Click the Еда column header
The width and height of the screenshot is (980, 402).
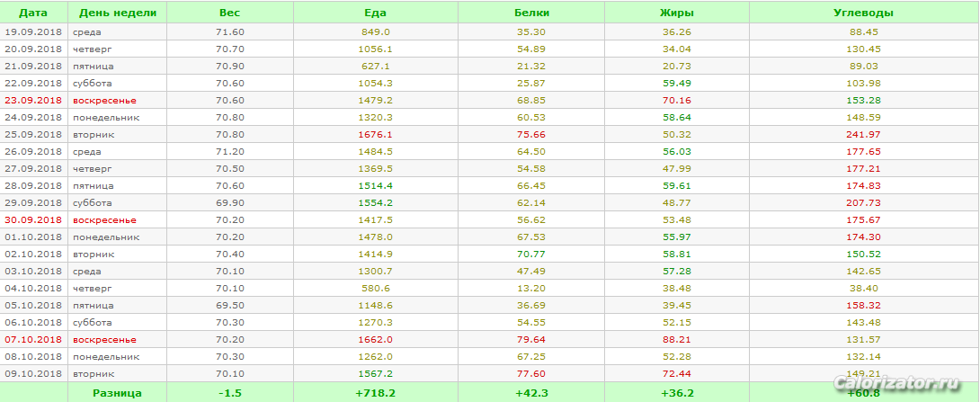pos(376,13)
